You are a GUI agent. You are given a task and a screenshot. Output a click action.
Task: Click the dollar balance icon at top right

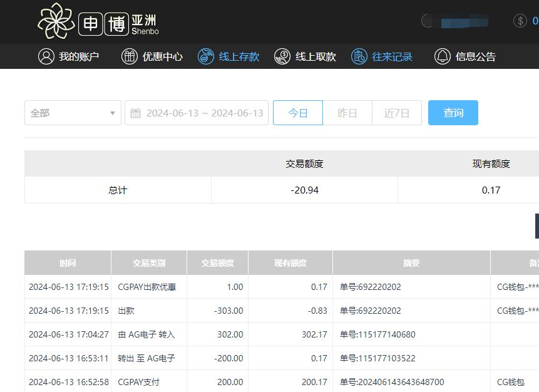tap(521, 20)
